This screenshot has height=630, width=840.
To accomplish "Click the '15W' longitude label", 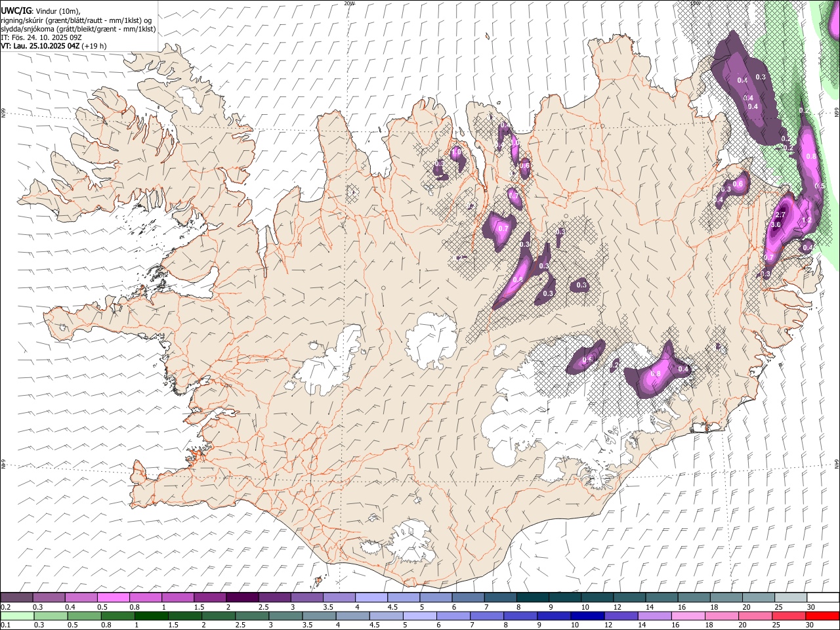I will [696, 3].
